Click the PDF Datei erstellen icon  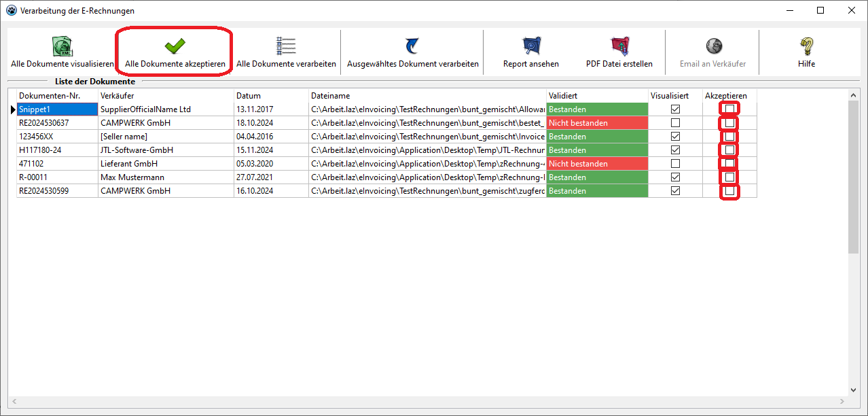pyautogui.click(x=619, y=46)
